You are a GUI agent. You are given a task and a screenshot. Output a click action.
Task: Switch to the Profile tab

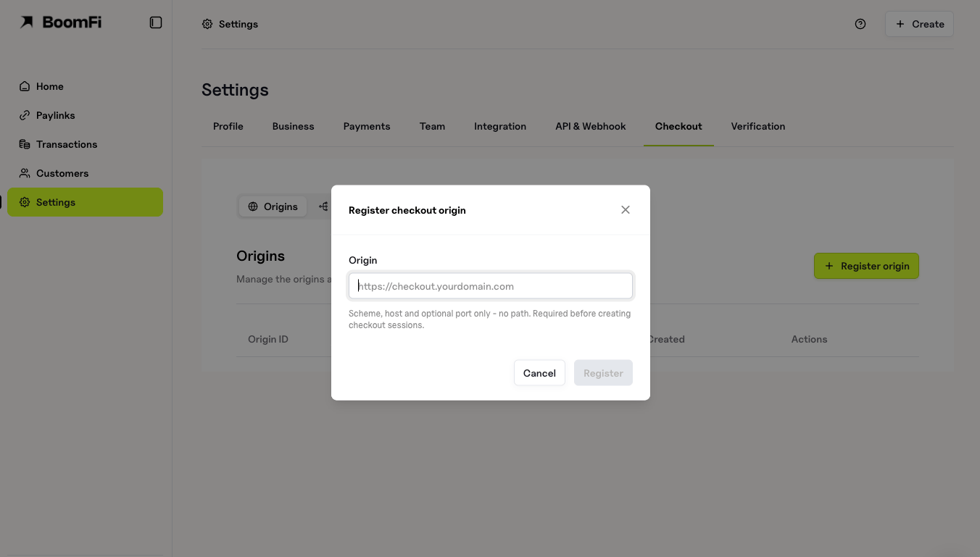point(228,126)
